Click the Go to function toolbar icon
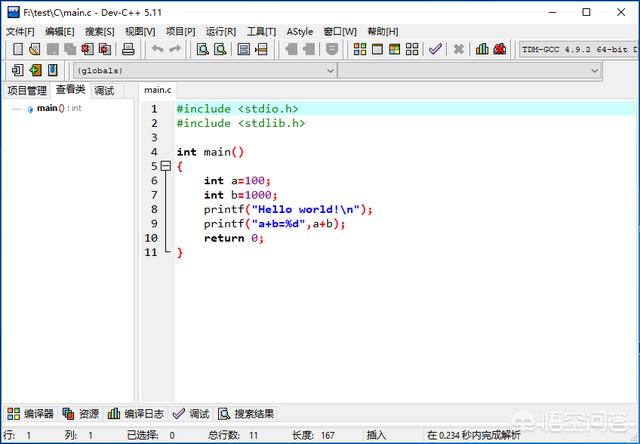This screenshot has width=640, height=444. [243, 49]
